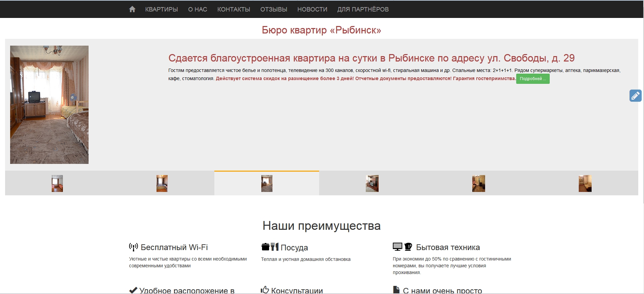Screen dimensions: 644x294
Task: Click the Бытовая техника heading
Action: click(x=448, y=247)
